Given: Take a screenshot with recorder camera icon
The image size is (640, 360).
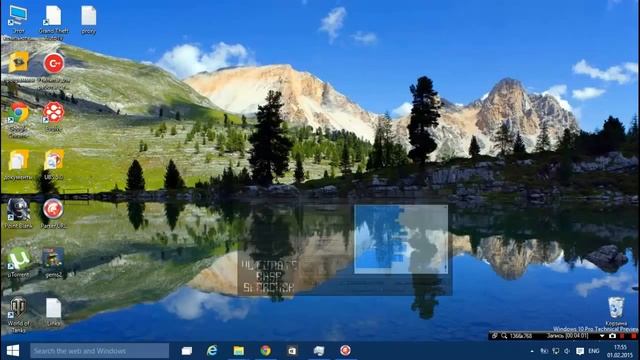Looking at the screenshot, I should (x=612, y=336).
